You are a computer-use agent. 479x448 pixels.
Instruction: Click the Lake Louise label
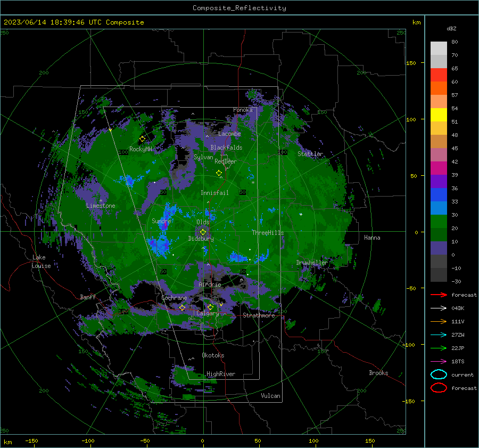41,262
